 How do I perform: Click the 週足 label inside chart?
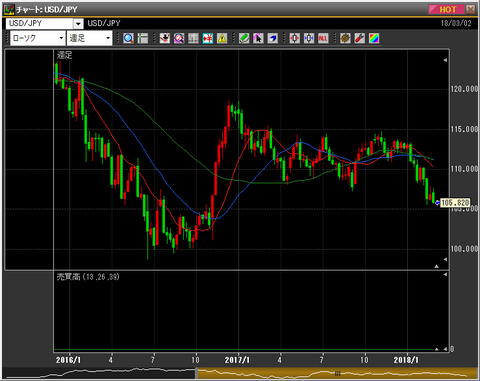point(64,55)
